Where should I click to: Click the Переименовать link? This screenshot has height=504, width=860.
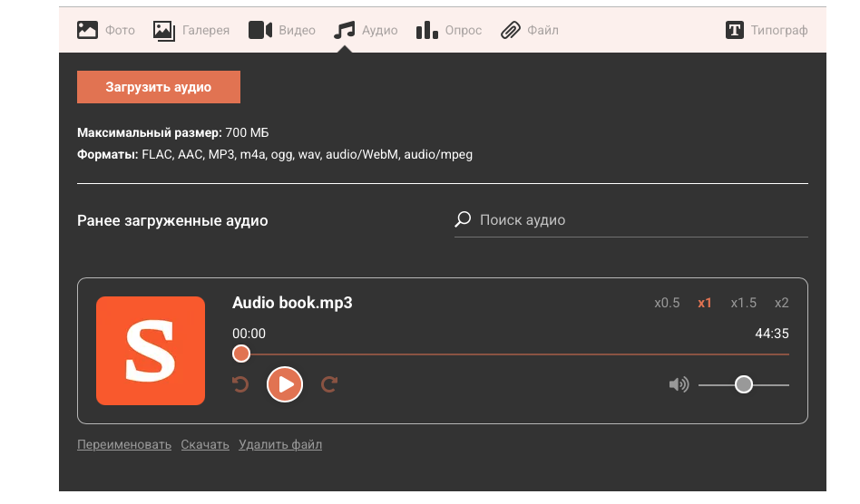tap(124, 444)
